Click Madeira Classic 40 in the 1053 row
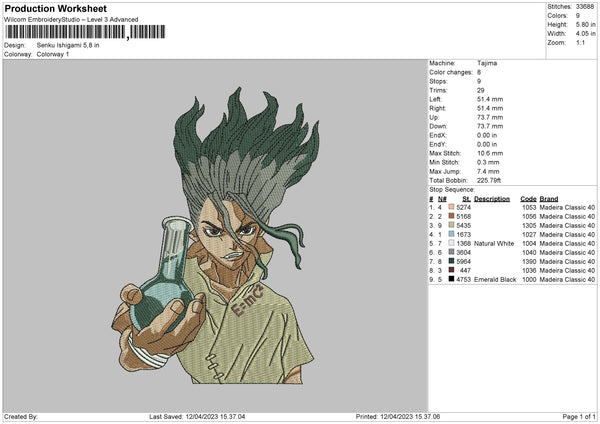600x424 pixels. 567,207
